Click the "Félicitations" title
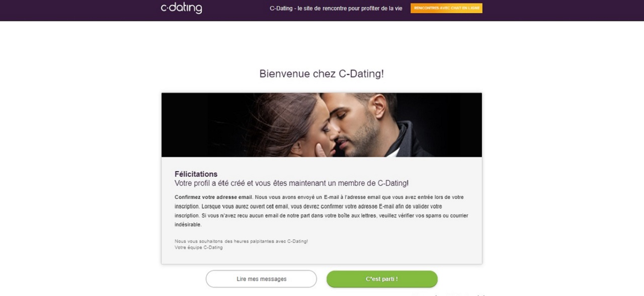This screenshot has width=644, height=296. point(196,174)
